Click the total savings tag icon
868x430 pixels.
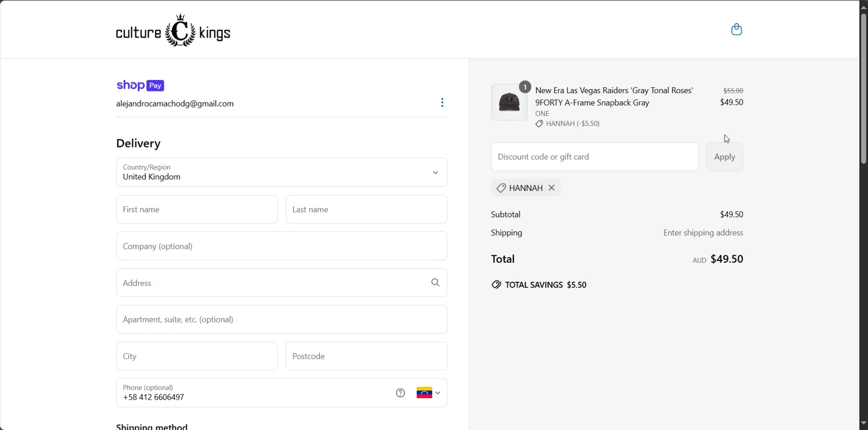coord(496,285)
